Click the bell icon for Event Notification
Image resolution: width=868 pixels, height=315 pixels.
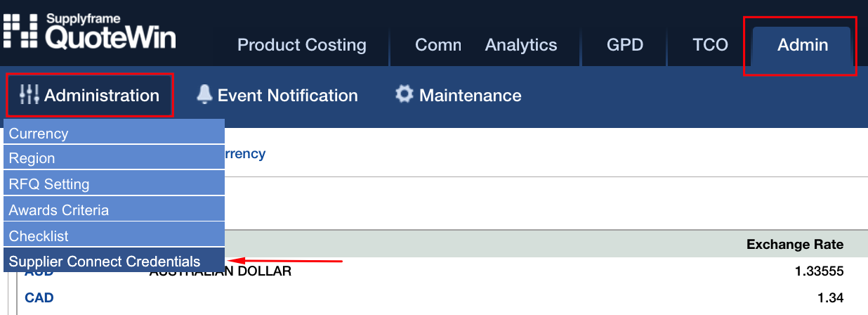204,94
